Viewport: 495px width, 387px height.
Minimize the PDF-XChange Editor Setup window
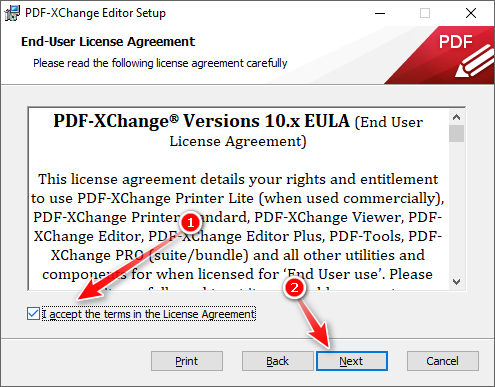pos(380,13)
